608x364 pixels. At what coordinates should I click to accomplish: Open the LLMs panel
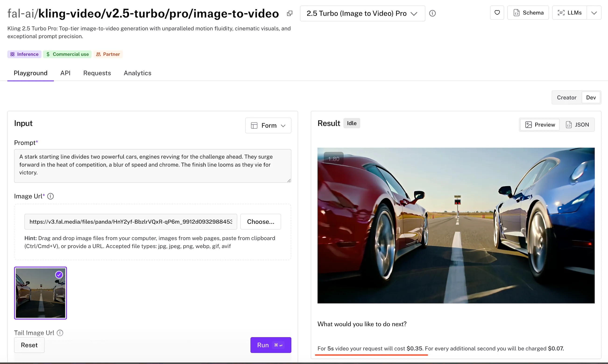point(570,13)
